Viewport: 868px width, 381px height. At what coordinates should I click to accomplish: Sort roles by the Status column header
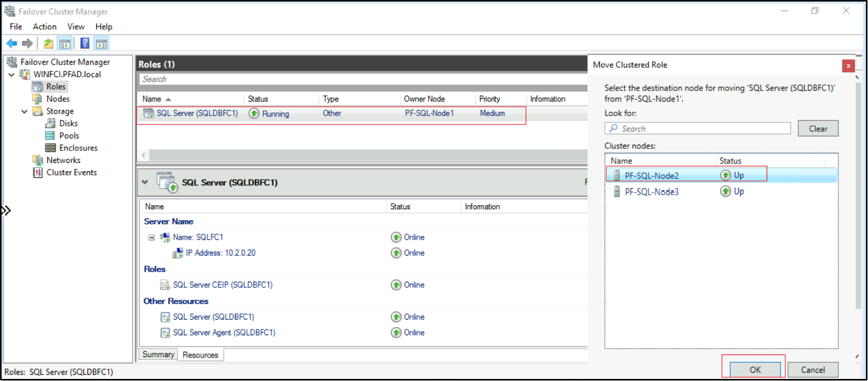[281, 99]
